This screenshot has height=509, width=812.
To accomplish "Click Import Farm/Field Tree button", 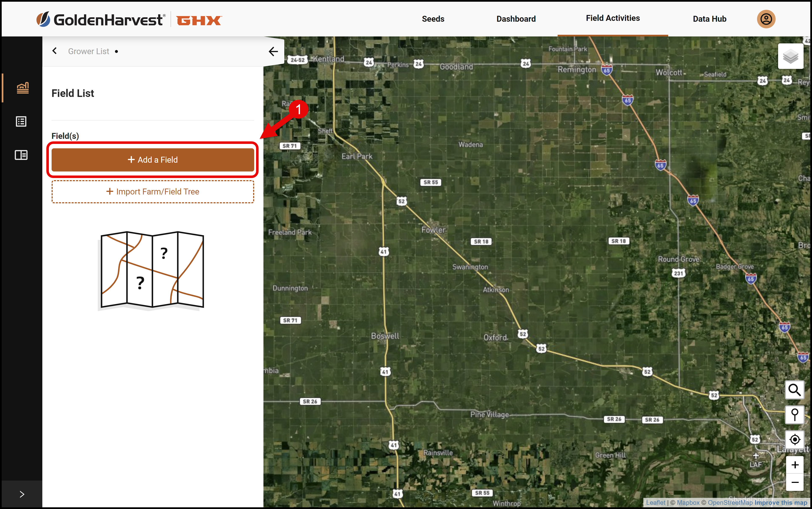I will [x=153, y=192].
